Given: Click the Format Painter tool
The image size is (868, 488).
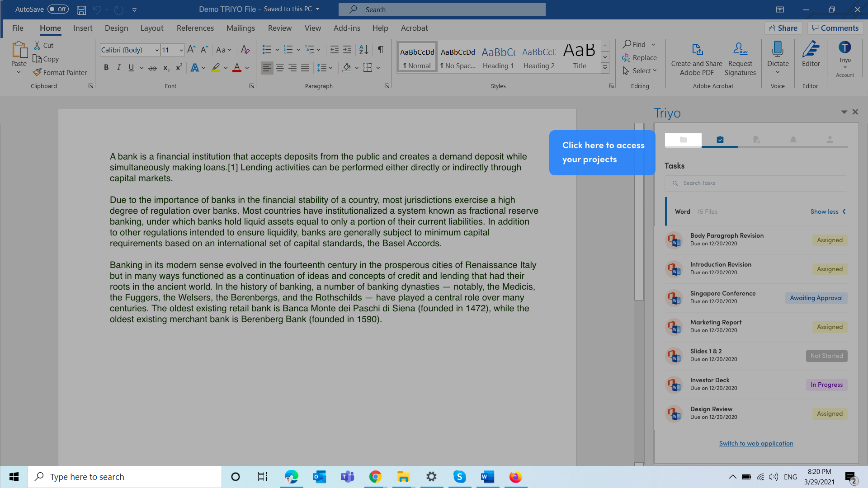Looking at the screenshot, I should tap(60, 72).
